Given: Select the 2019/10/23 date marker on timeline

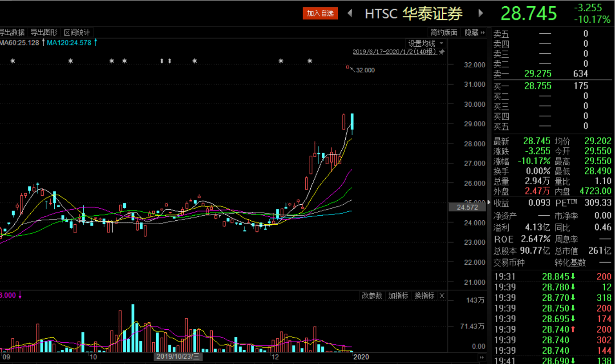Looking at the screenshot, I should 178,356.
